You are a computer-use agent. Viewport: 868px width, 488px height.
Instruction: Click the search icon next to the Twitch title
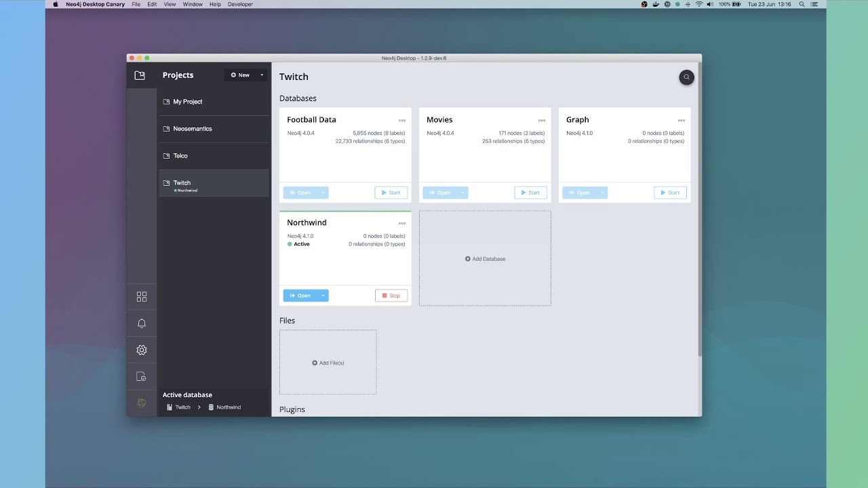[686, 77]
